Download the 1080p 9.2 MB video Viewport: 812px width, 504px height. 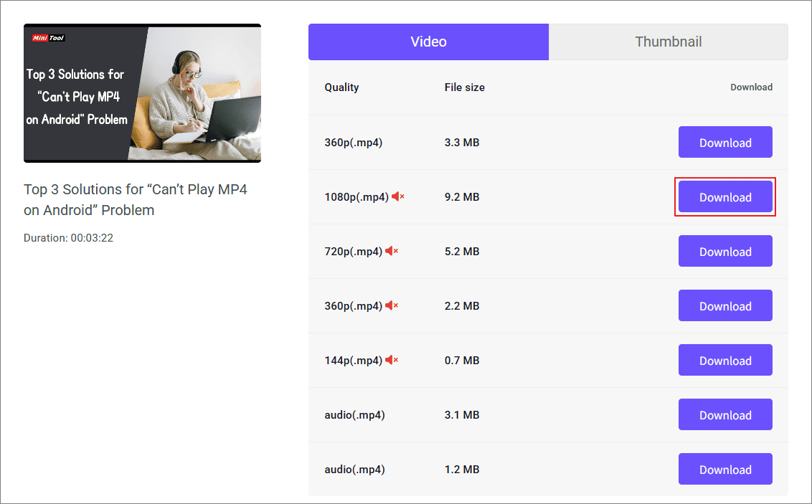click(725, 197)
